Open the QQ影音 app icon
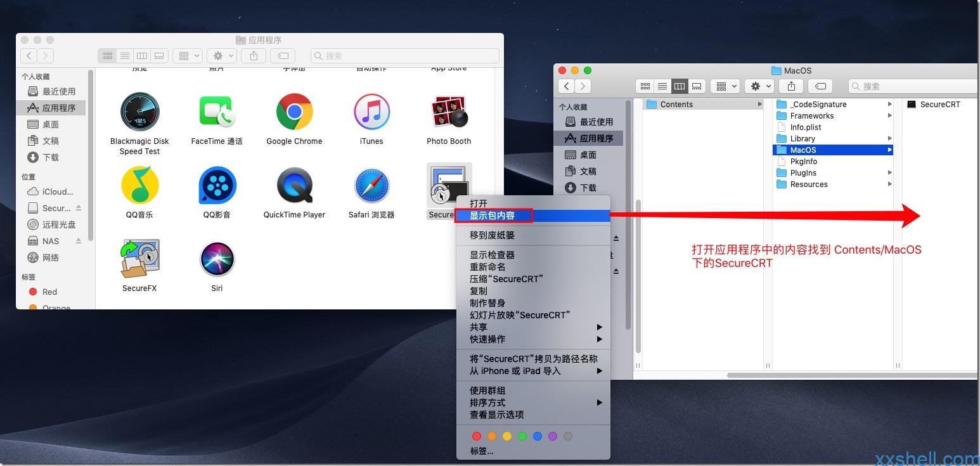 pos(217,186)
